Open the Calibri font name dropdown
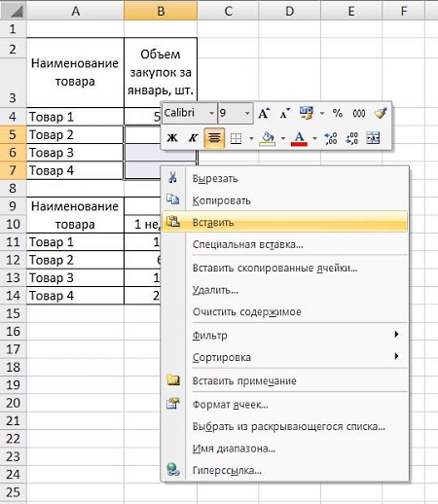Viewport: 438px width, 504px height. [x=211, y=113]
